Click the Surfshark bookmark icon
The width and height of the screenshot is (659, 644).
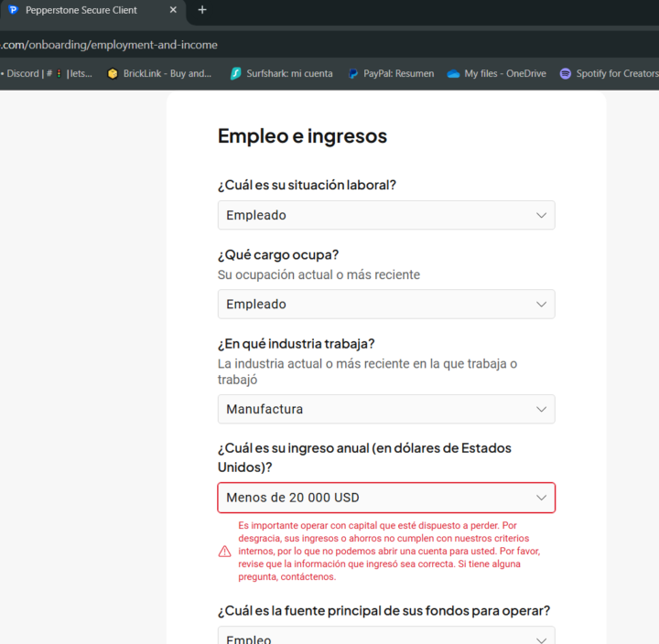[x=236, y=74]
